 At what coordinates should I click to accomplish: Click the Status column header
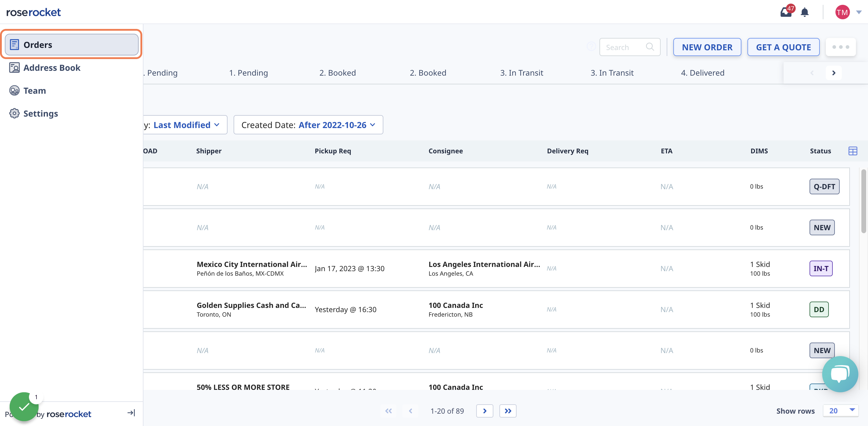click(820, 151)
